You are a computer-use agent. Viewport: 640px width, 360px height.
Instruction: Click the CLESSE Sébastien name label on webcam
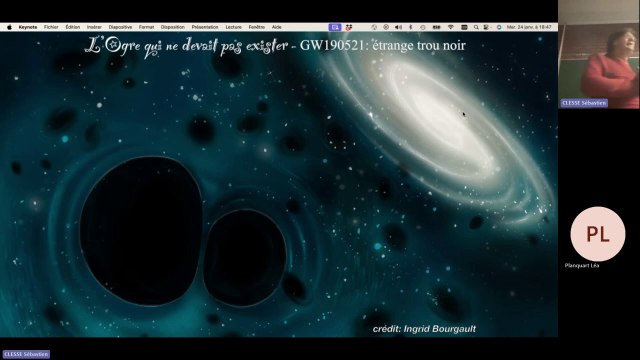coord(584,103)
